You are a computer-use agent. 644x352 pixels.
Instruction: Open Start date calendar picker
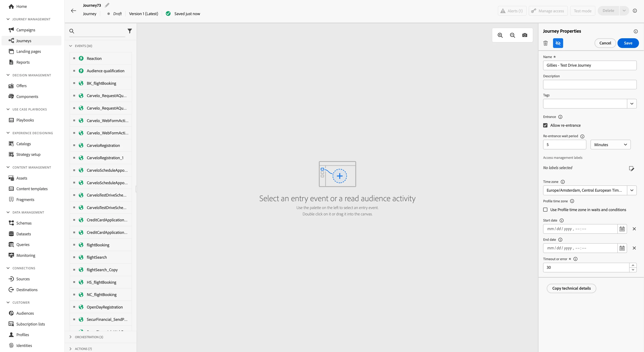point(622,229)
